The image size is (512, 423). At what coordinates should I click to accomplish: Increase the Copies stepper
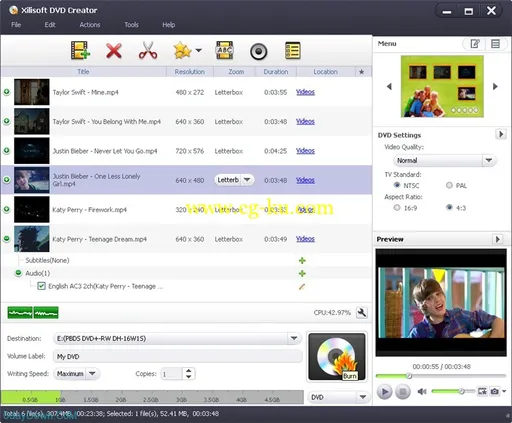coord(189,371)
